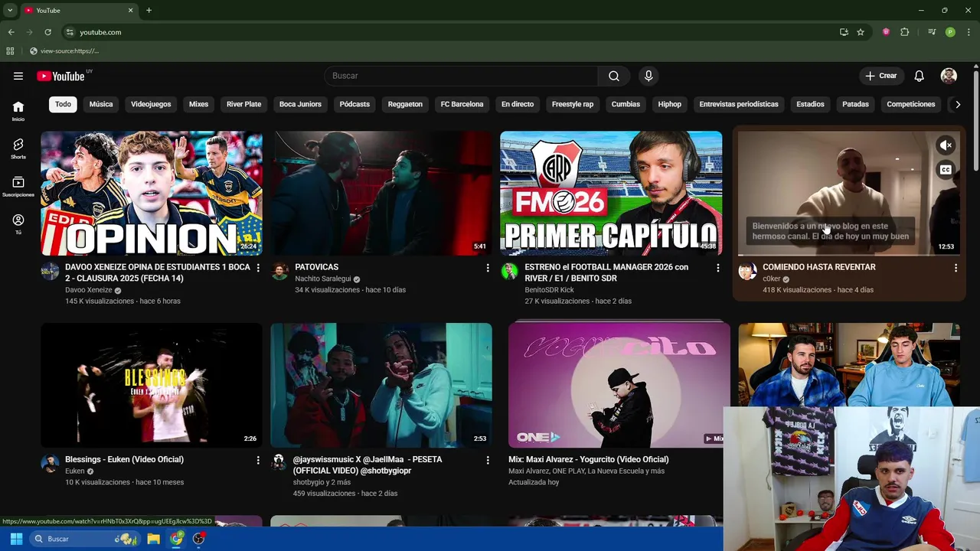Click the Crear button
This screenshot has height=551, width=980.
(881, 76)
